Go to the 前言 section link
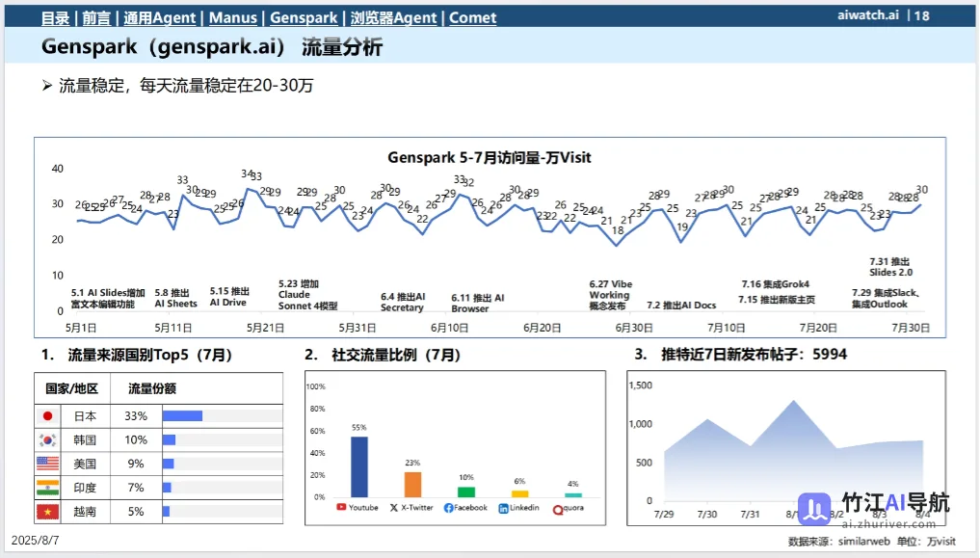 click(x=96, y=18)
